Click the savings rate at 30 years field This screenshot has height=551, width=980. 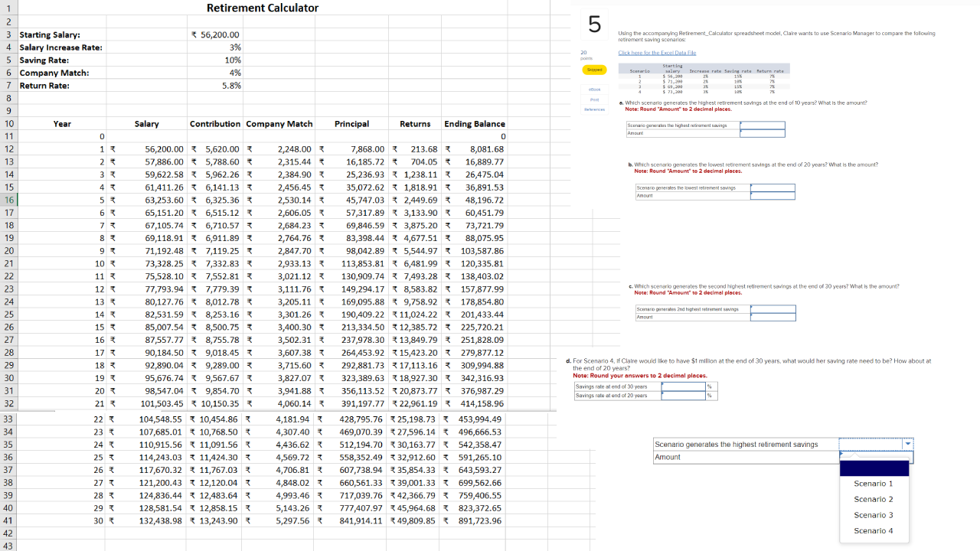[684, 386]
